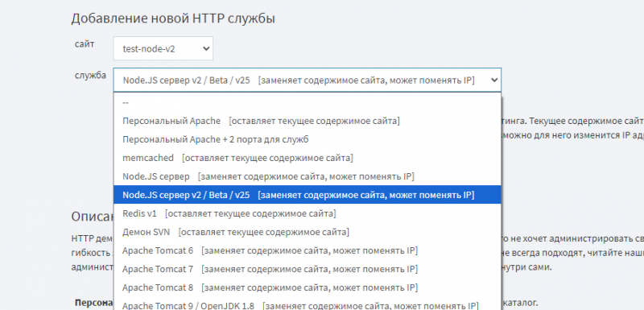644x310 pixels.
Task: Choose Redis v1 option
Action: (x=308, y=213)
